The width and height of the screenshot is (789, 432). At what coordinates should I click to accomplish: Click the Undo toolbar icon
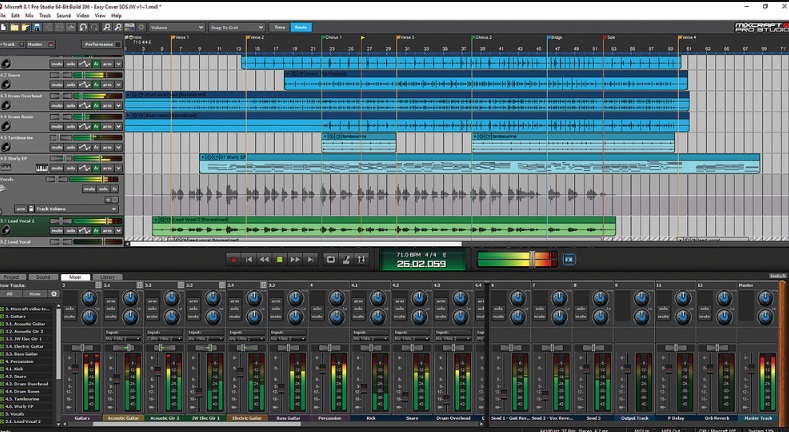tap(83, 27)
